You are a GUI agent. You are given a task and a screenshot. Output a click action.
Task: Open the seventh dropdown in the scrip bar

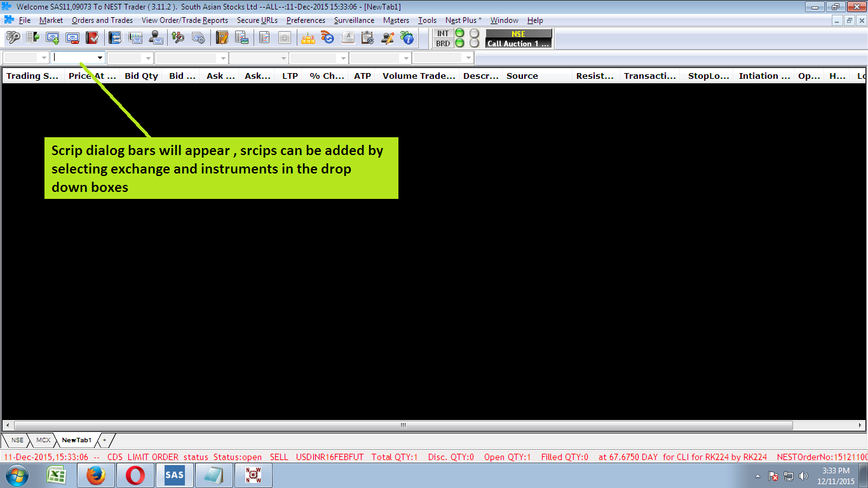405,58
